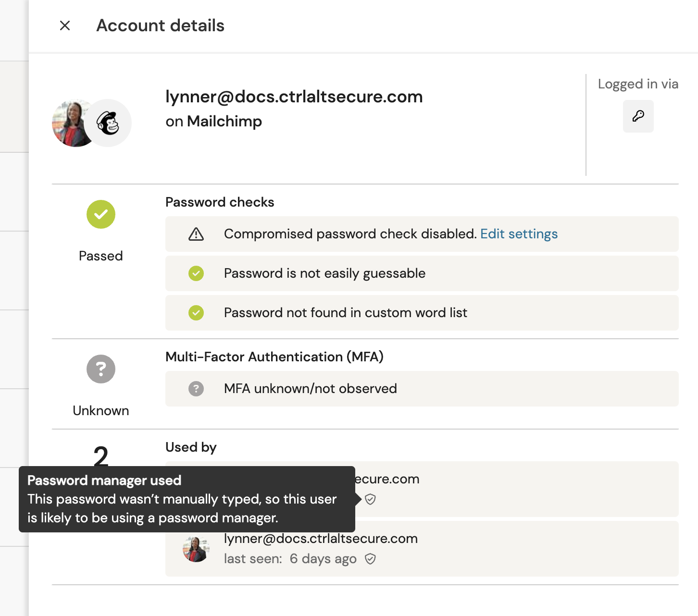Screen dimensions: 698x616
Task: Click the shield icon next to the tooltip
Action: (x=370, y=499)
